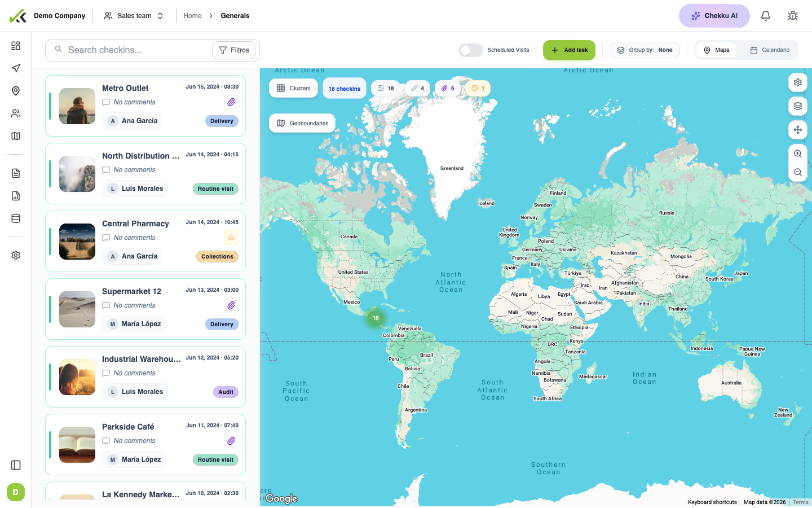
Task: Open the North Distribution photo thumbnail
Action: tap(77, 174)
